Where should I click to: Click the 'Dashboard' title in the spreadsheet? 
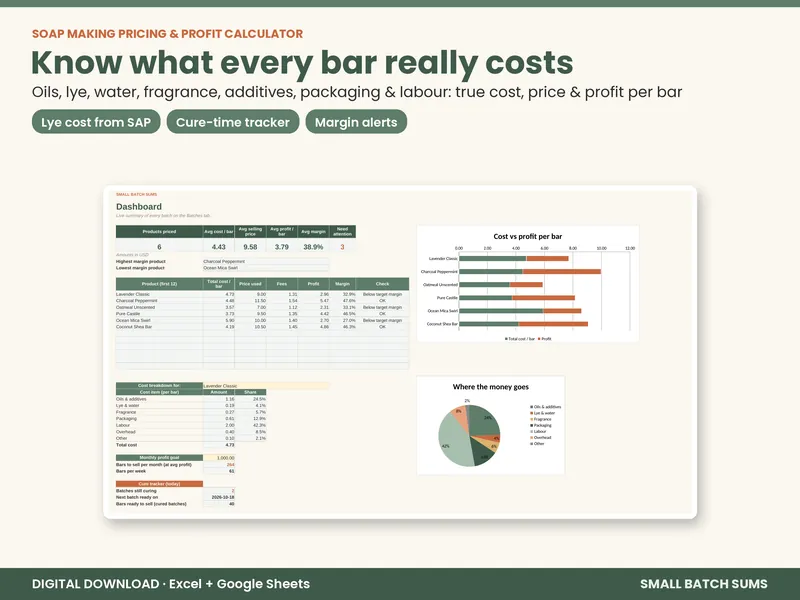[x=139, y=207]
